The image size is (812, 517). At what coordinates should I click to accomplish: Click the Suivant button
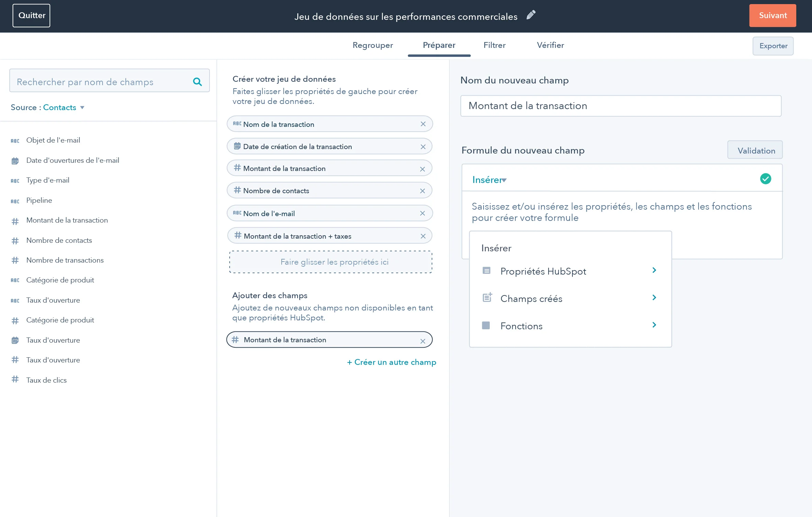pyautogui.click(x=772, y=15)
